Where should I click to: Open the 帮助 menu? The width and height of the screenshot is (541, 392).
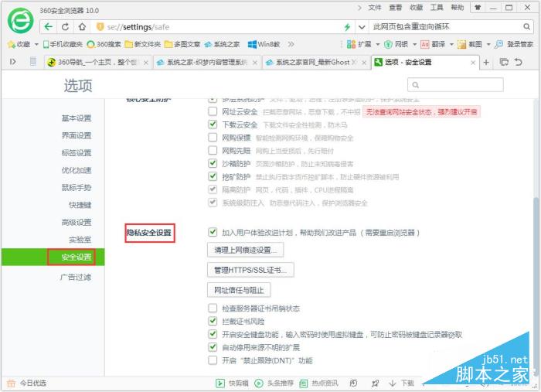tap(458, 8)
